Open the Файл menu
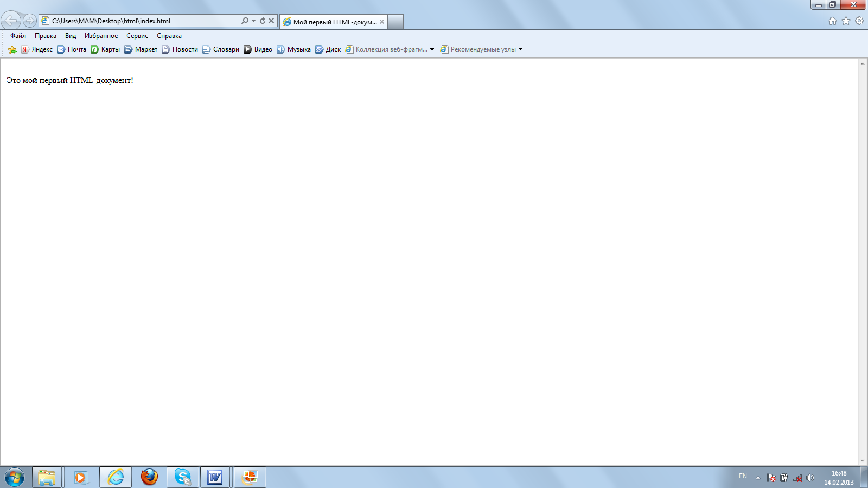 point(18,36)
